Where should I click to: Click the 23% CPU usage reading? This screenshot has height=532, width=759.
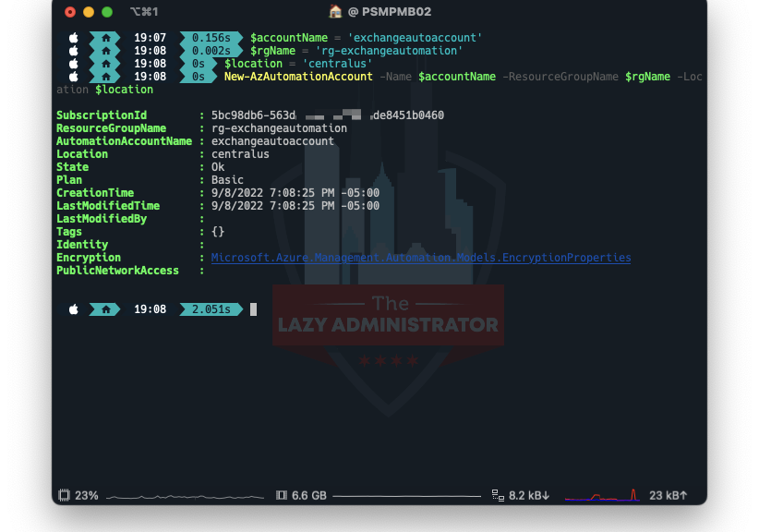coord(87,495)
